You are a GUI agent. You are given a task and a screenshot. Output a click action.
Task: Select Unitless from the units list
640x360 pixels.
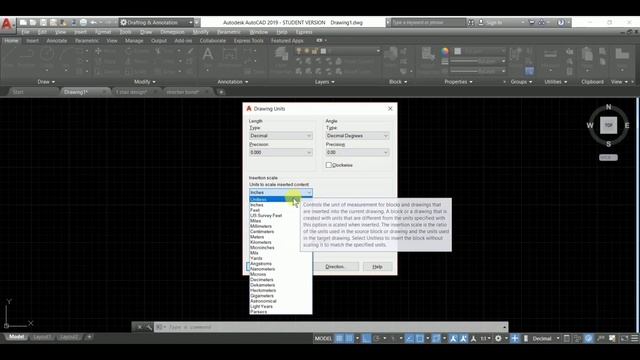coord(281,199)
